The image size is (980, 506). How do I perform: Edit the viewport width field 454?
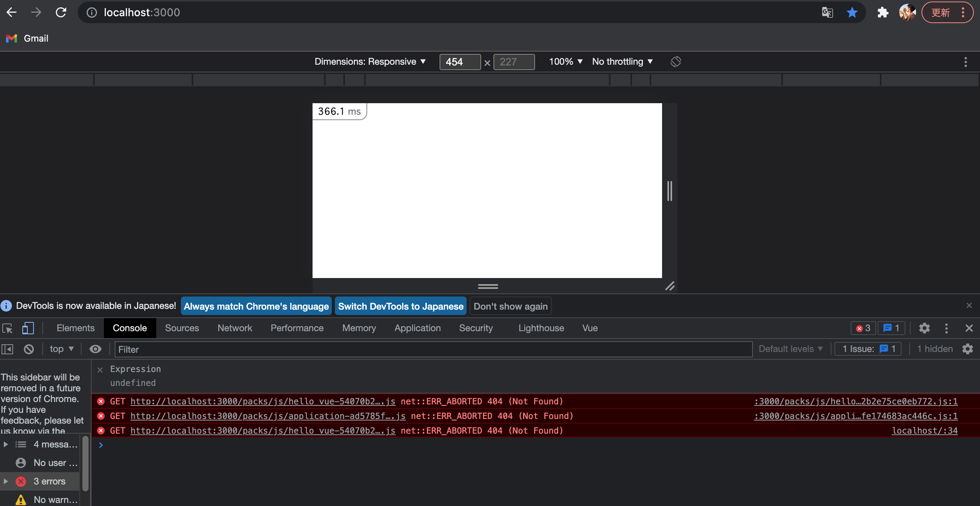(460, 62)
